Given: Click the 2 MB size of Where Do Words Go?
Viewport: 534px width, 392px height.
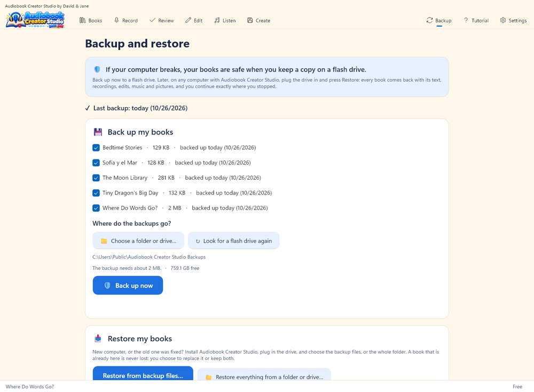Looking at the screenshot, I should click(175, 208).
